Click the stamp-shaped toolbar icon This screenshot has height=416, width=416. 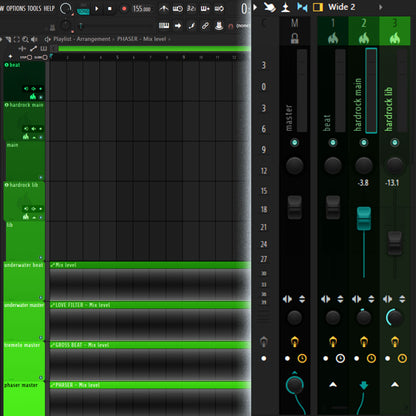tap(219, 25)
